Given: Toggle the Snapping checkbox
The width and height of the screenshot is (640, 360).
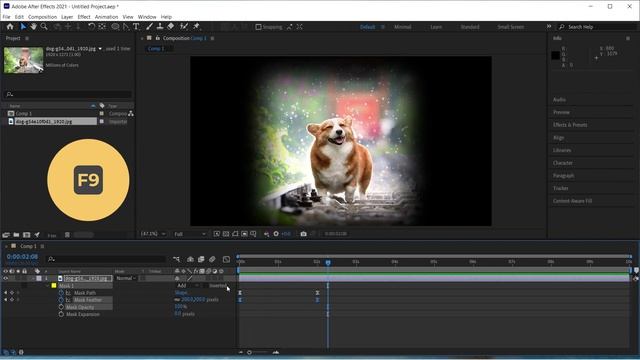Looking at the screenshot, I should tap(258, 27).
